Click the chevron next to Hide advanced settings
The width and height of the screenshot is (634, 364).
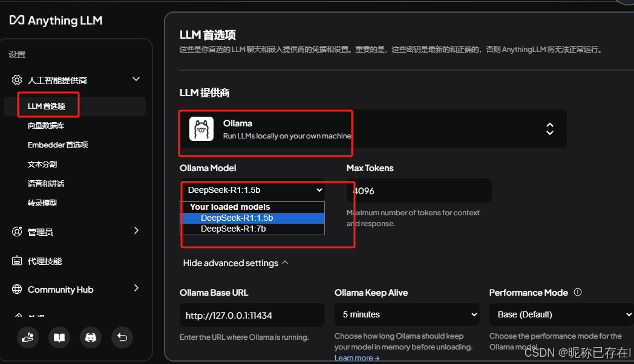tap(285, 262)
